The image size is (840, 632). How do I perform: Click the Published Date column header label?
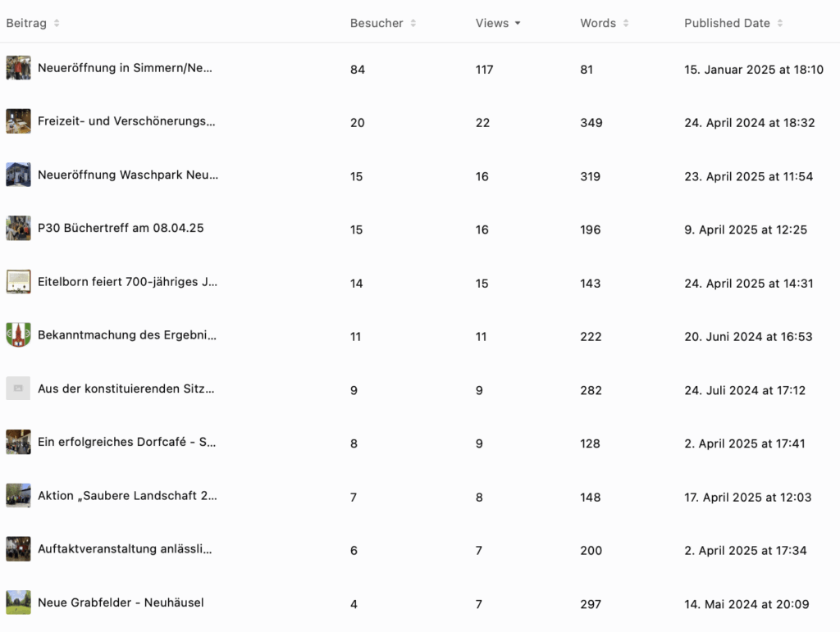(x=727, y=23)
